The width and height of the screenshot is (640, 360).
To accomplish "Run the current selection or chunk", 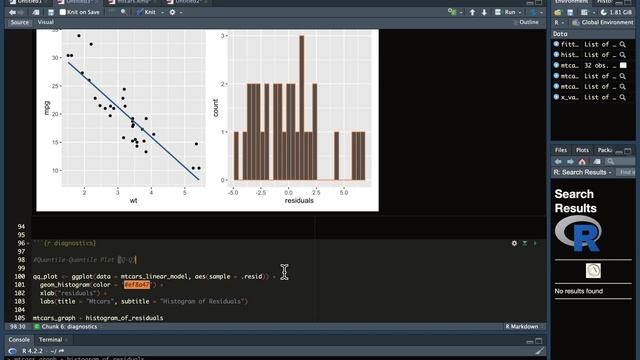I will click(505, 12).
